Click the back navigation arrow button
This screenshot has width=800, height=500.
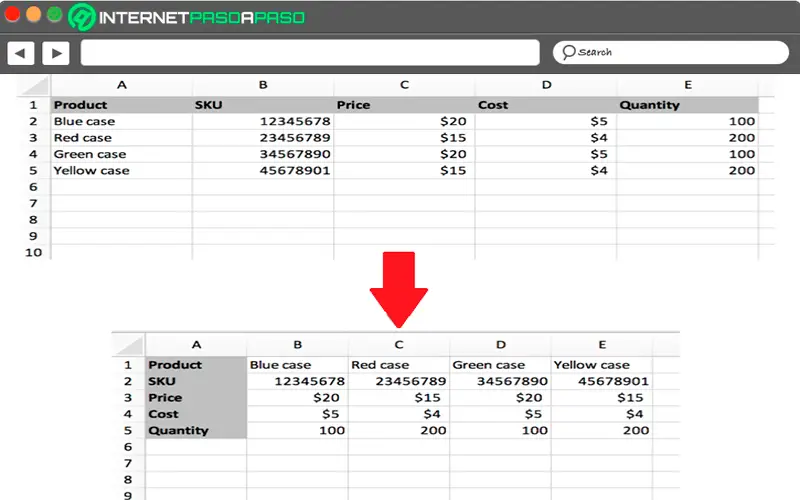click(x=21, y=53)
